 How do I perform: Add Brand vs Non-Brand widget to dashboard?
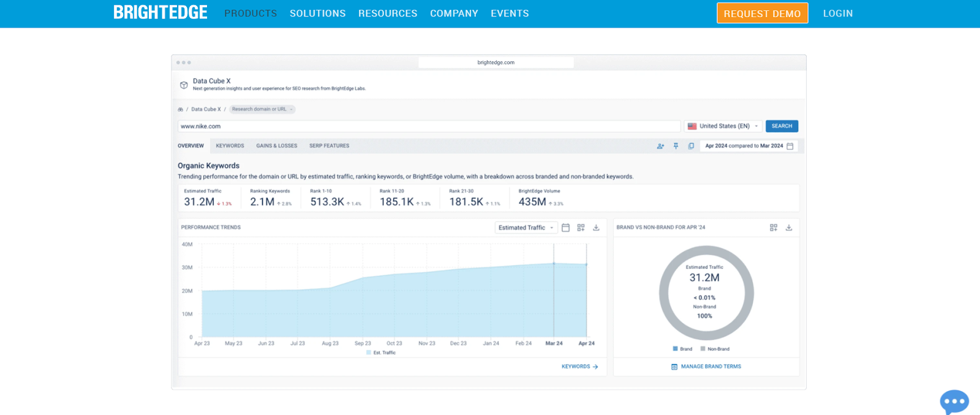coord(774,228)
